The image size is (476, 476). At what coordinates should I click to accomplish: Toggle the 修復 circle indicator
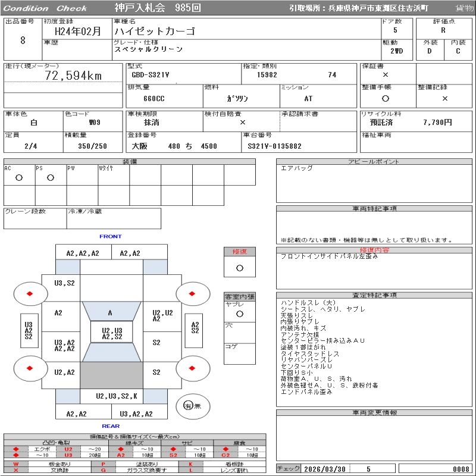coord(239,268)
